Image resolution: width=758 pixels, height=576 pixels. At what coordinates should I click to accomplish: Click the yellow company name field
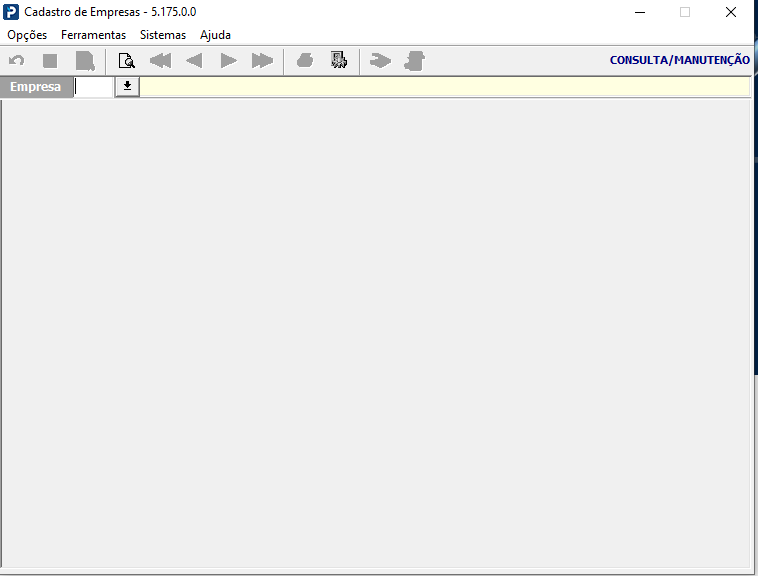pyautogui.click(x=445, y=87)
